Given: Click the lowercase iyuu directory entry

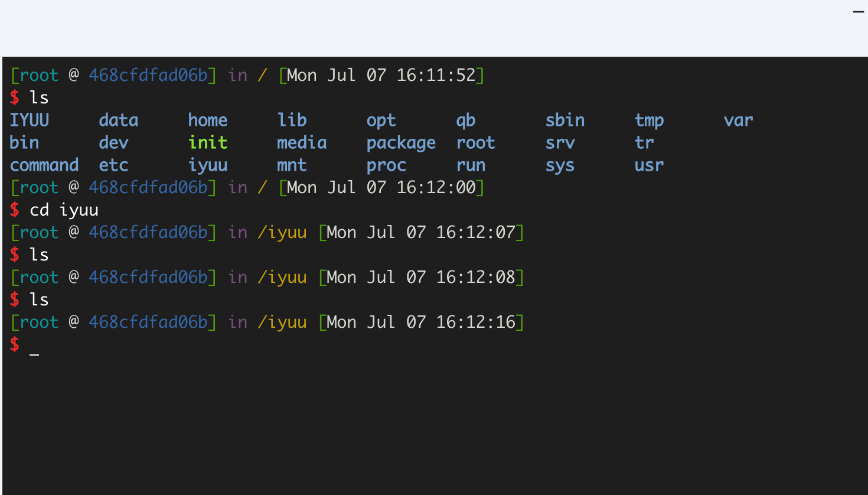Looking at the screenshot, I should click(x=208, y=165).
